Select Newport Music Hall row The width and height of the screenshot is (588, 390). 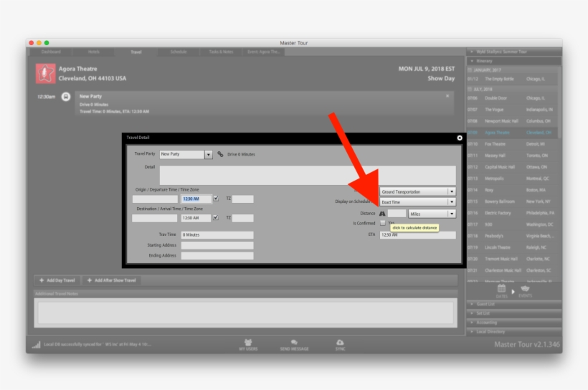pyautogui.click(x=512, y=121)
